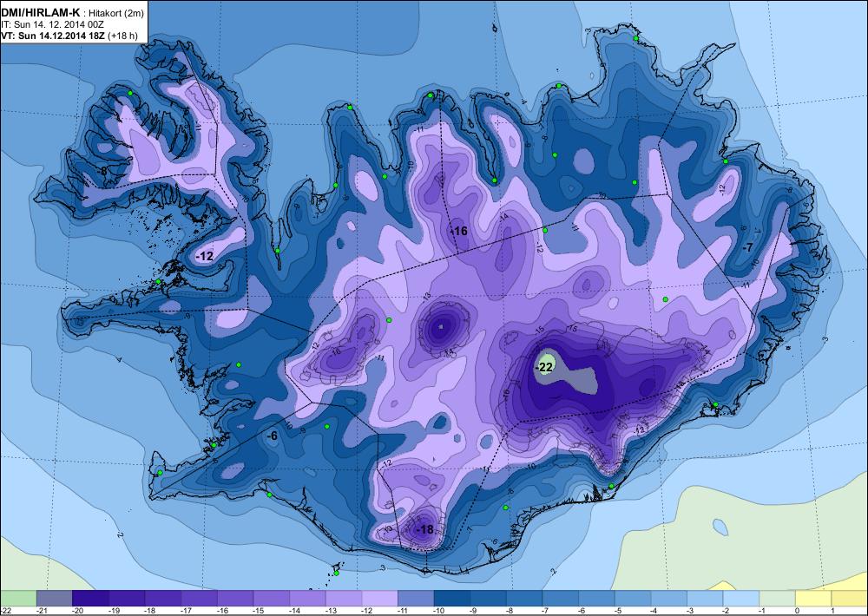
Task: Pick the pale lilac legend swatch labeled -12
Action: (x=380, y=599)
